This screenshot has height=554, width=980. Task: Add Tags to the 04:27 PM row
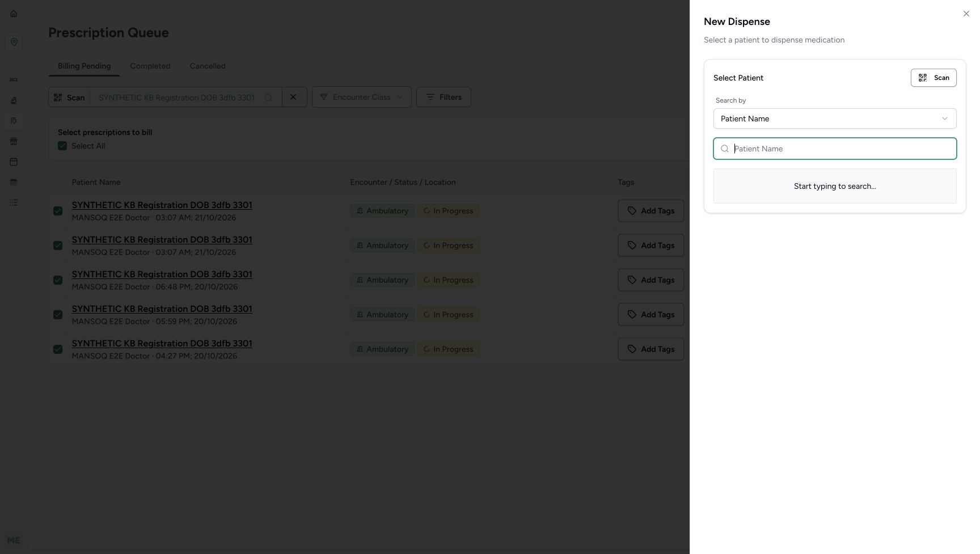click(650, 349)
